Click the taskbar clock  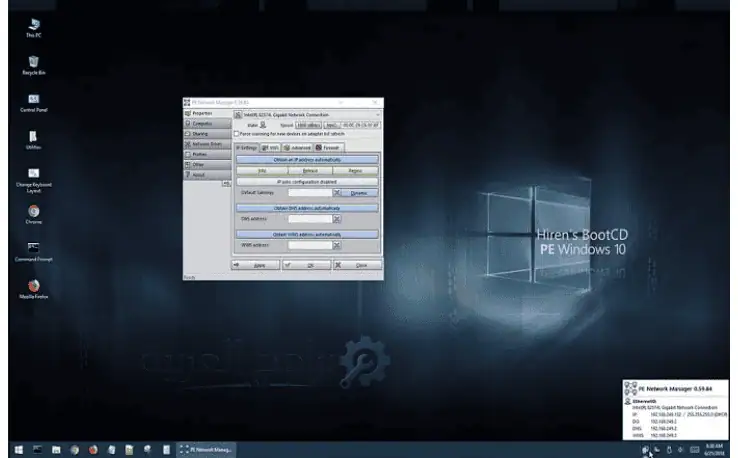coord(714,450)
